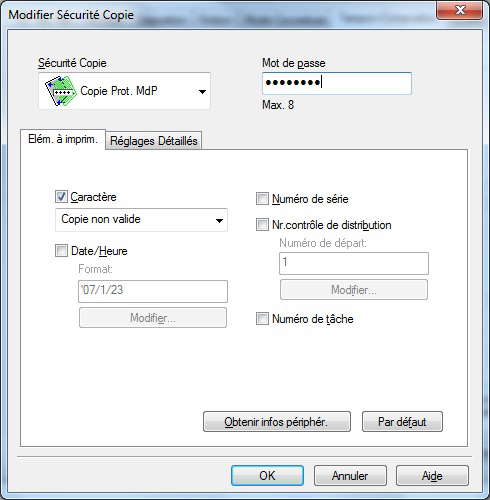Cancel with the Annuler button
The width and height of the screenshot is (490, 500).
pyautogui.click(x=350, y=476)
